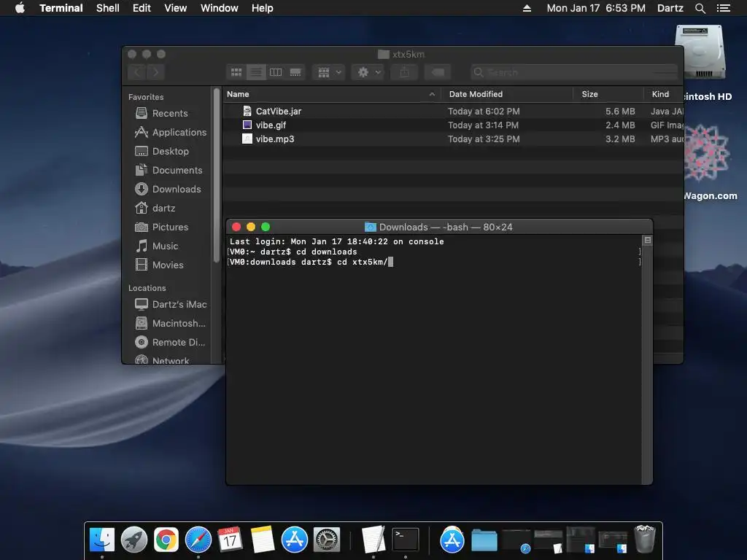747x560 pixels.
Task: Open Notification Center in menu bar
Action: click(724, 8)
